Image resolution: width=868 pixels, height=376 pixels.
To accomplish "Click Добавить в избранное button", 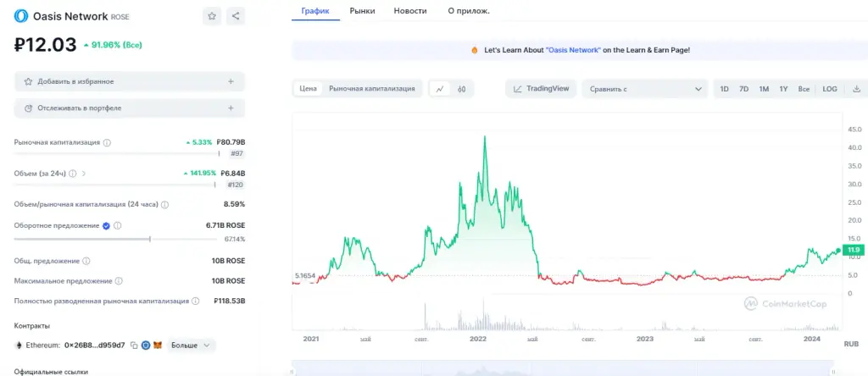I will pyautogui.click(x=130, y=81).
